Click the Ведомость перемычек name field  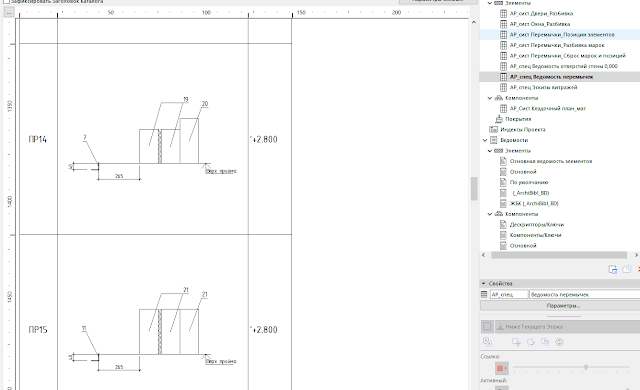pos(584,294)
